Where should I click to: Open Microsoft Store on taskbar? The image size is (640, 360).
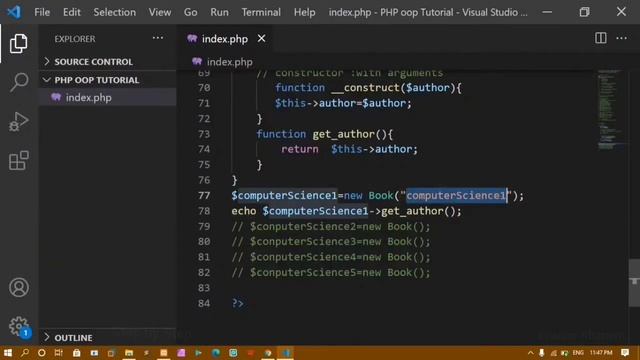76,353
